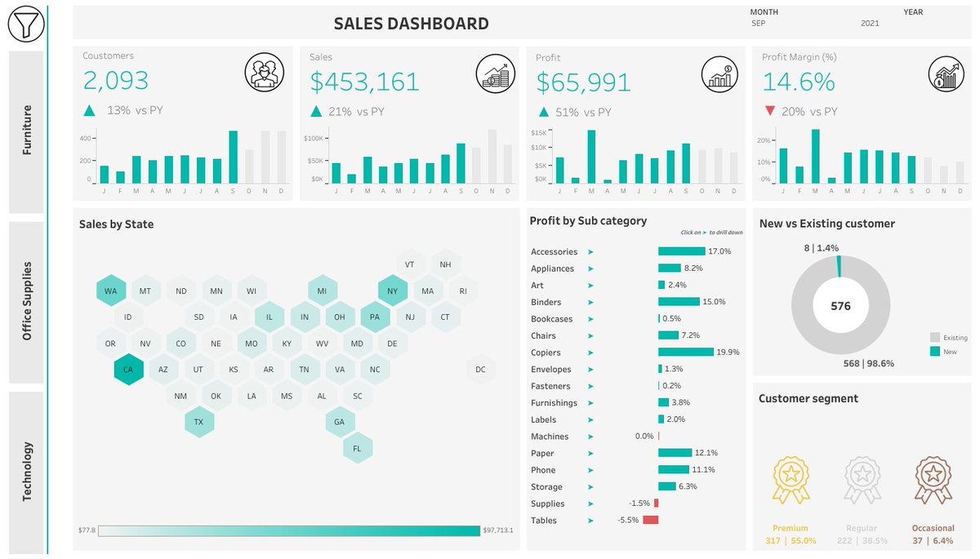Drill down Phone arrow
Screen dimensions: 980x559
(590, 470)
